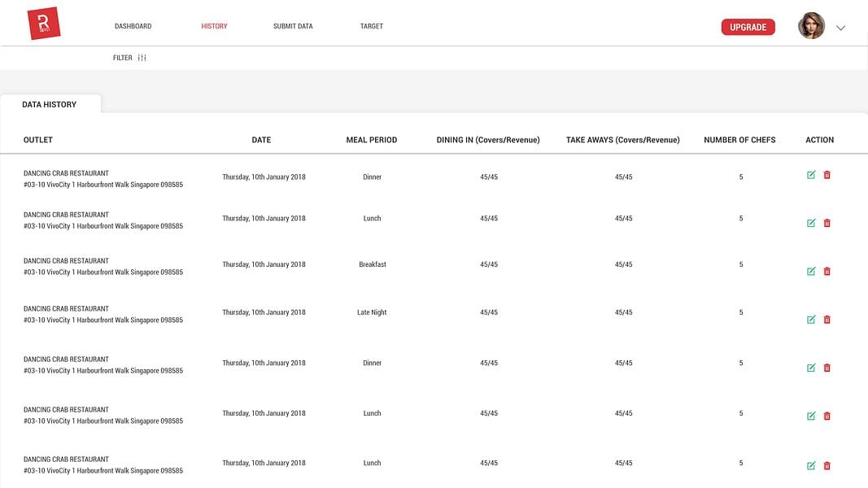Select the Data History tab
The height and width of the screenshot is (488, 868).
(50, 104)
